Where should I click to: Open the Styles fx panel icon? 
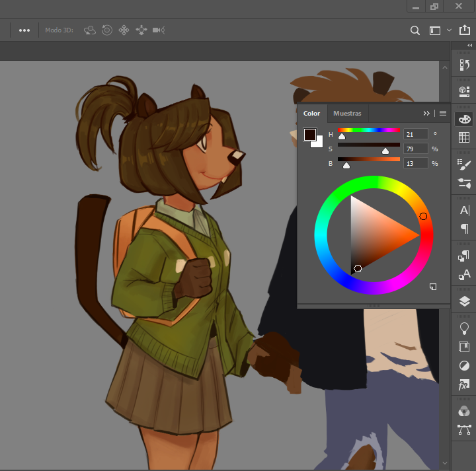[464, 384]
